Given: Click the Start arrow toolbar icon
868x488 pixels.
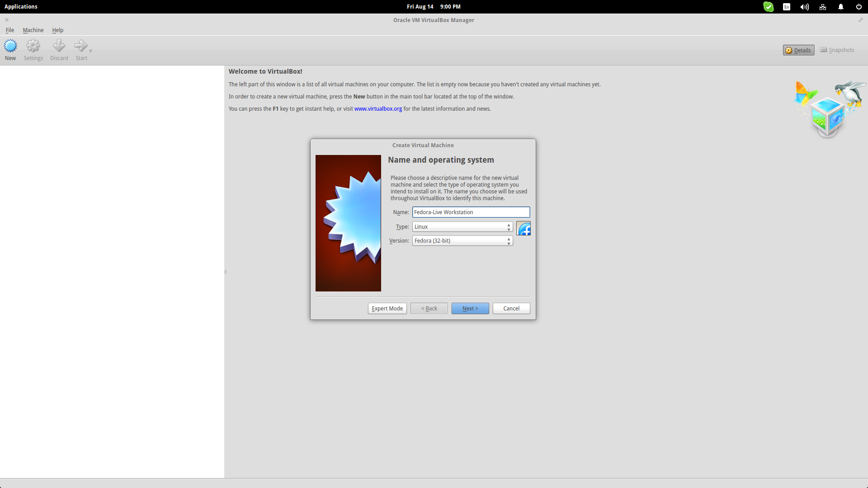Looking at the screenshot, I should pos(81,50).
